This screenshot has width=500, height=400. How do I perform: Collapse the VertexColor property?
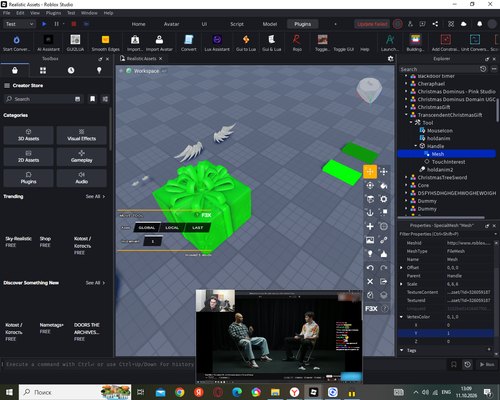pos(401,317)
